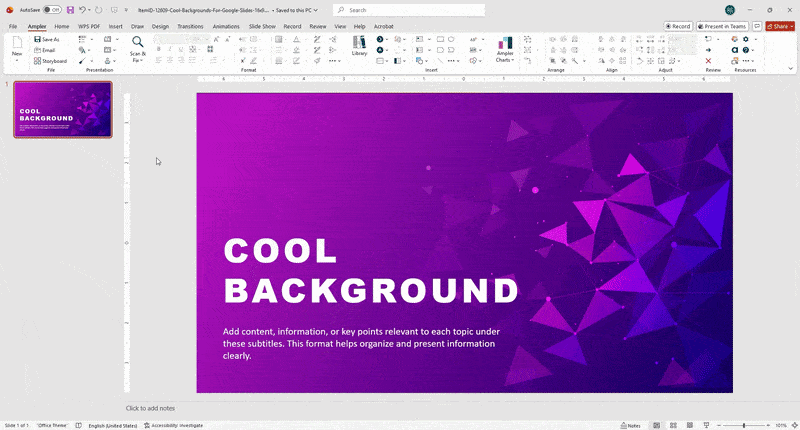Click the subtitle paragraph on the slide
This screenshot has height=430, width=800.
click(x=361, y=344)
